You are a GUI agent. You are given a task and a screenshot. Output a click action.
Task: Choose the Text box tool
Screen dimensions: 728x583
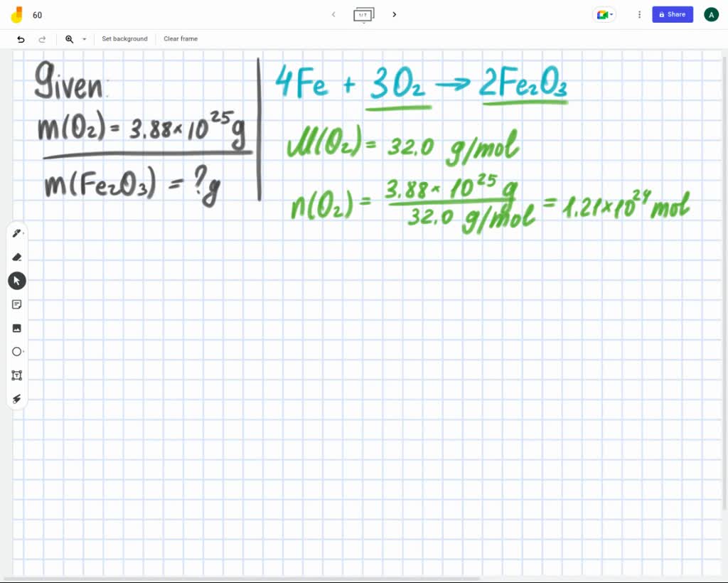[x=16, y=375]
